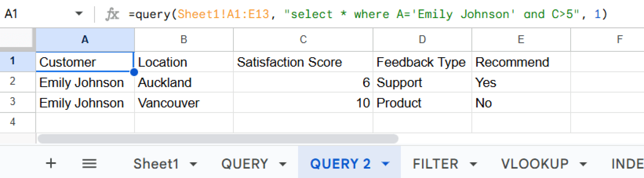Select column C header
Viewport: 644px width, 178px height.
pyautogui.click(x=303, y=40)
